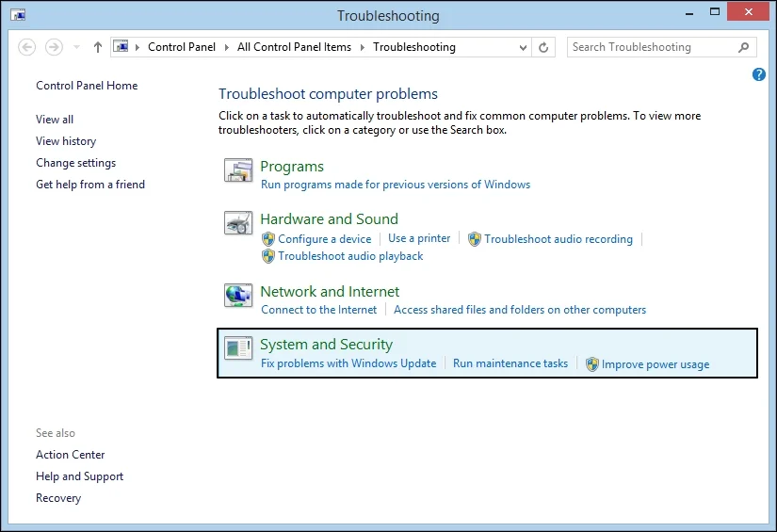Open the Network and Internet heading

(x=330, y=291)
